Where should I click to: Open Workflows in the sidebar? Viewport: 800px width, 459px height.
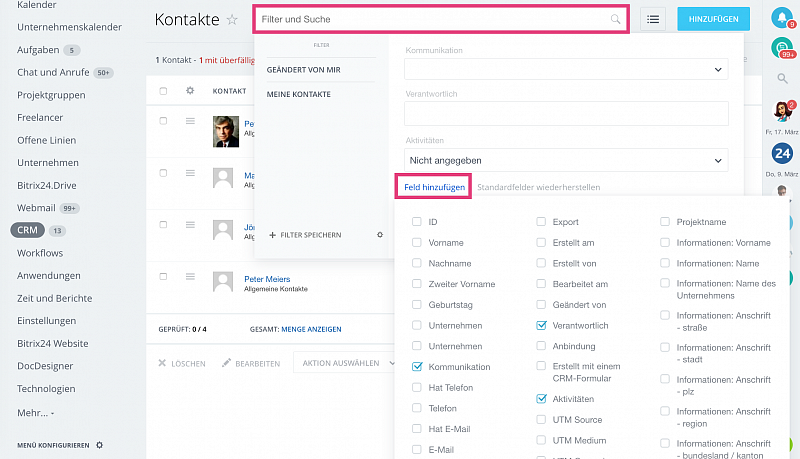coord(40,253)
